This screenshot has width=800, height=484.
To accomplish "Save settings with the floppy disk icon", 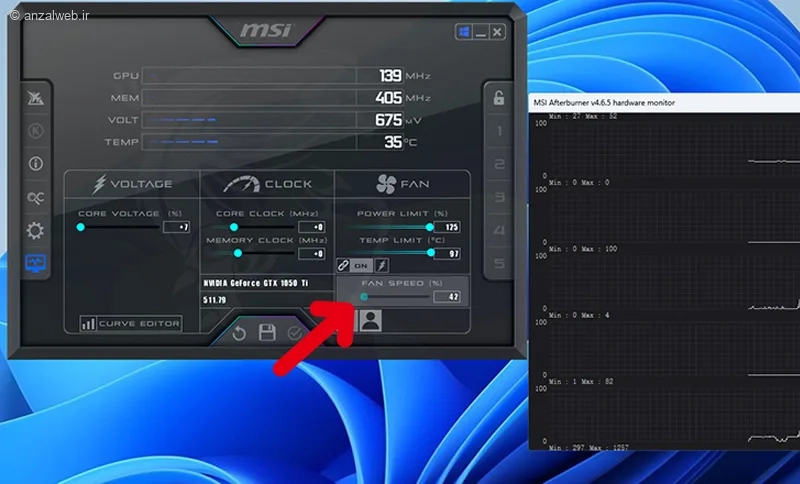I will (x=267, y=333).
